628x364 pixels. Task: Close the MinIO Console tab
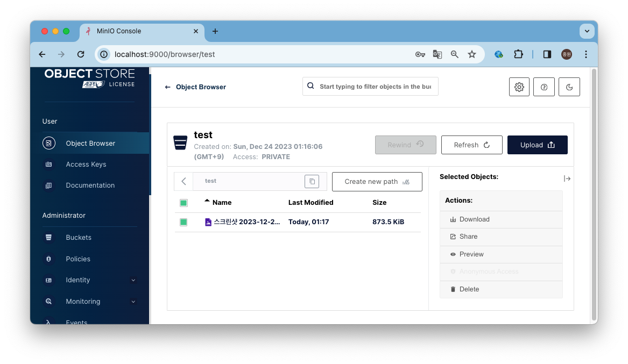[196, 31]
